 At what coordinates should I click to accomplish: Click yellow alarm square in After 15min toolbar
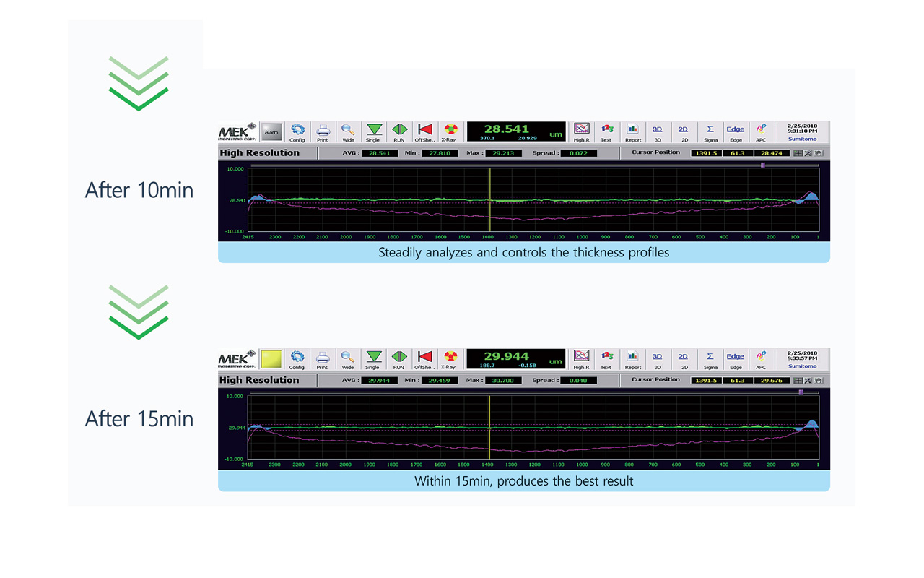[271, 359]
